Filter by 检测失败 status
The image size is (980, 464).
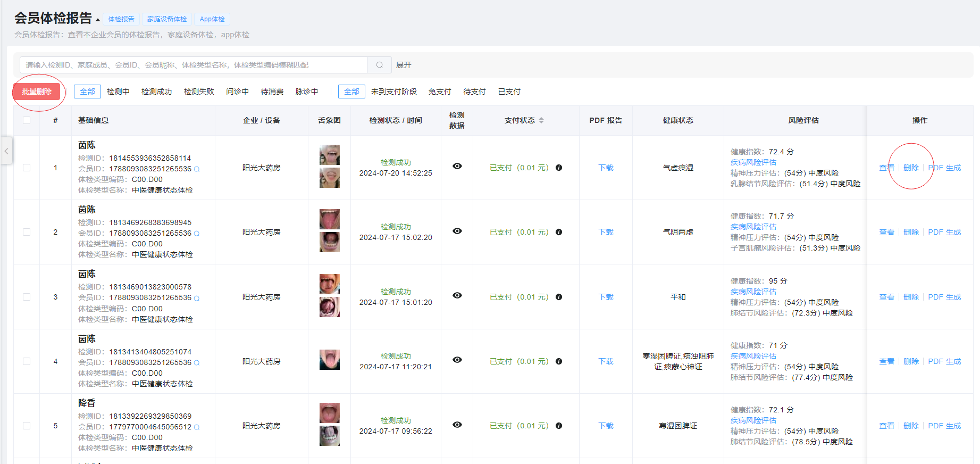pos(199,92)
